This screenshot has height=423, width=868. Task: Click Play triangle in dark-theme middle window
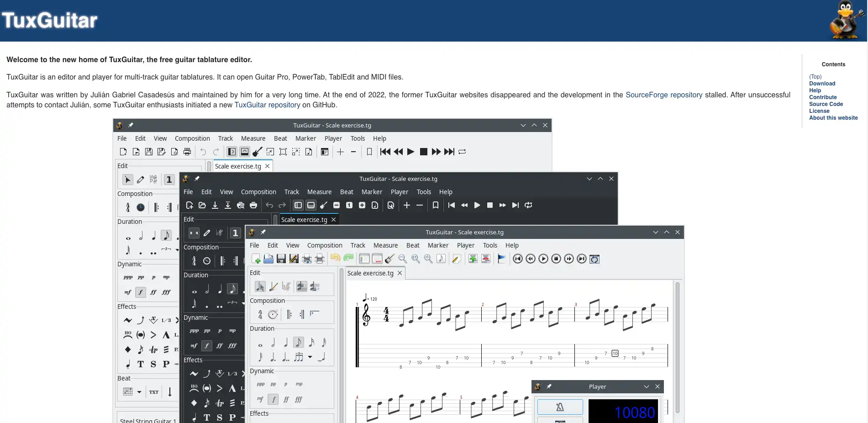(x=477, y=205)
